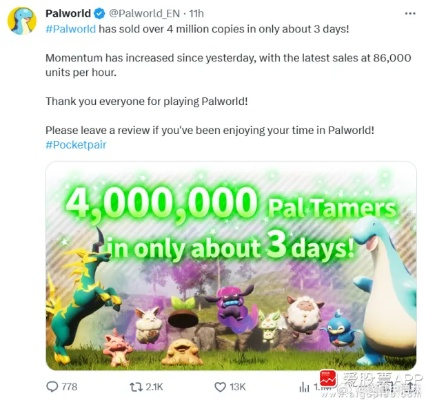
Task: Open the Palworld display name link
Action: click(68, 13)
